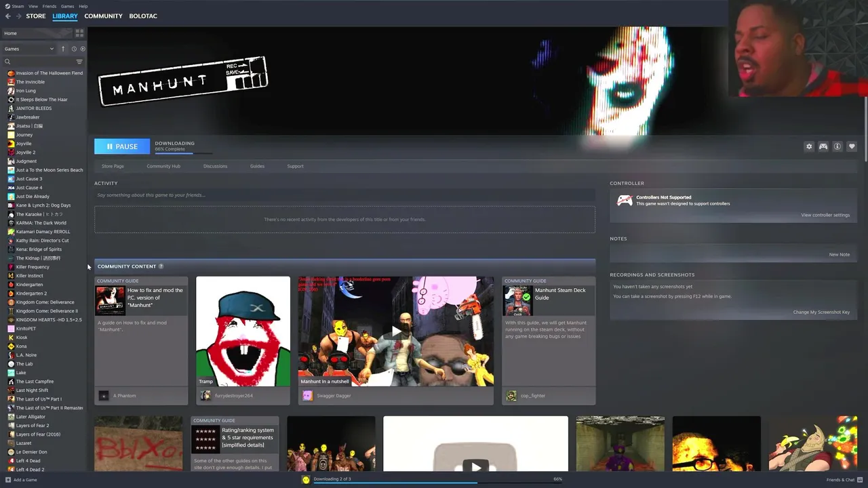Sort library with the up-arrow icon
This screenshot has width=868, height=488.
coord(63,49)
